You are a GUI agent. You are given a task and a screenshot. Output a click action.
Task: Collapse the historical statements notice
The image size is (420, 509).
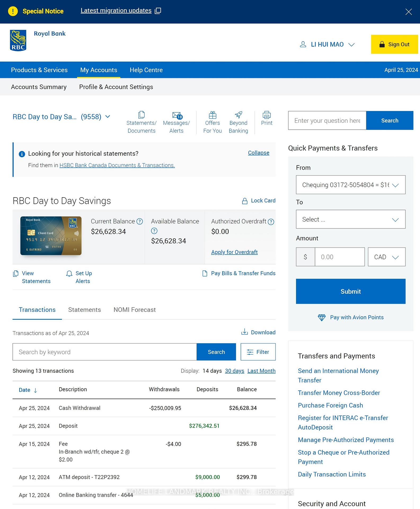259,153
